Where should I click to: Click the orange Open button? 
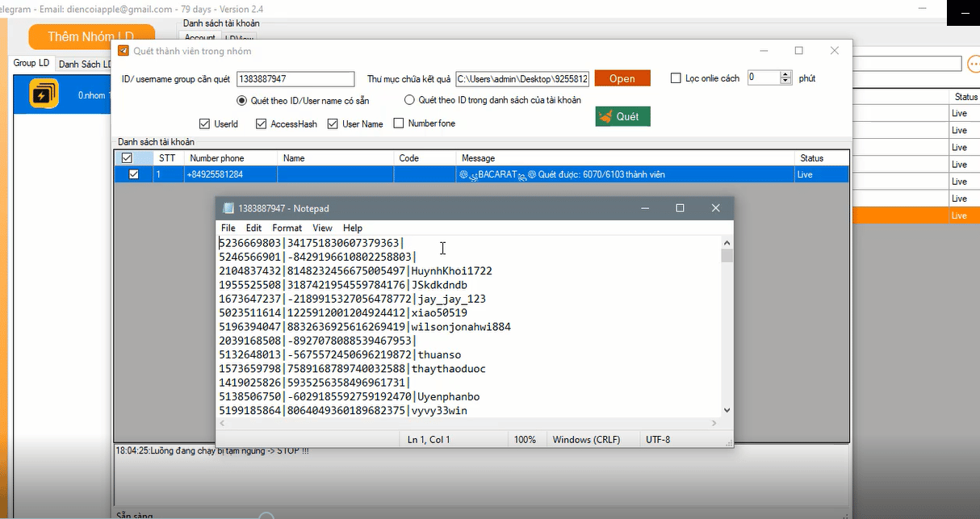pyautogui.click(x=622, y=78)
